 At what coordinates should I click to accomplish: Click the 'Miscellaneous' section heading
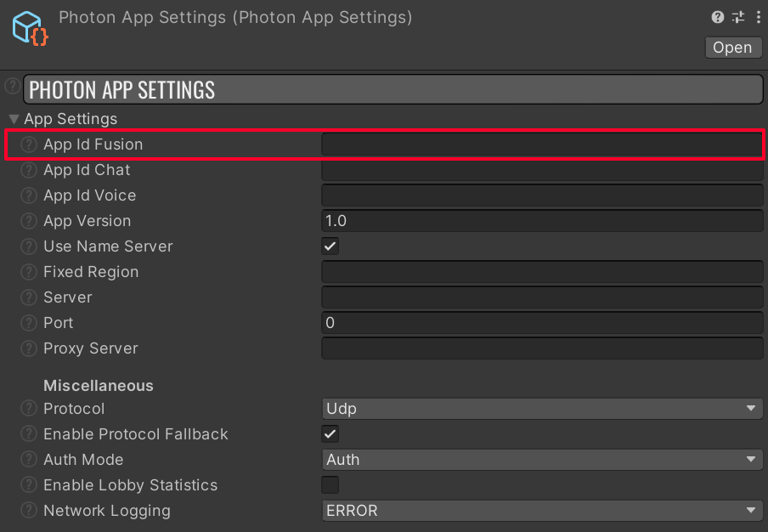pos(99,386)
